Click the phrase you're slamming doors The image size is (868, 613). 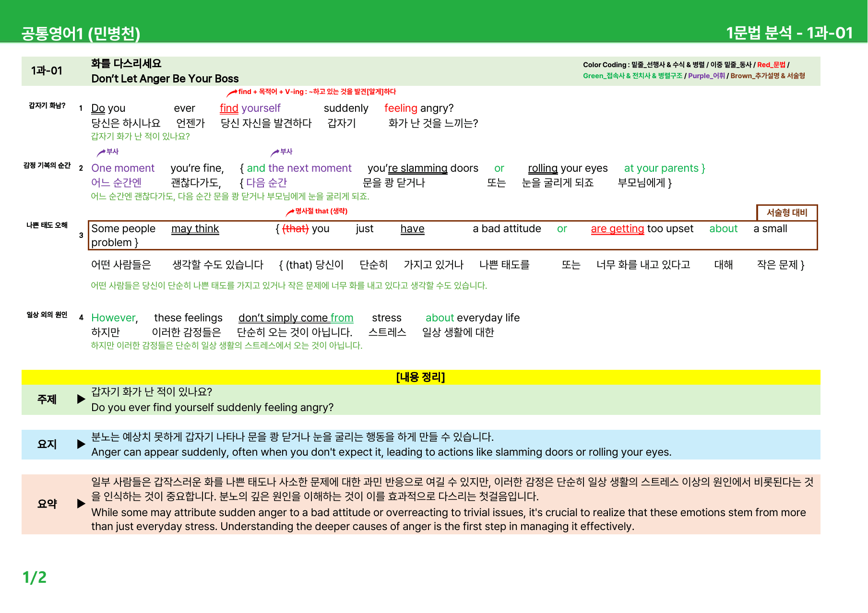[x=423, y=168]
